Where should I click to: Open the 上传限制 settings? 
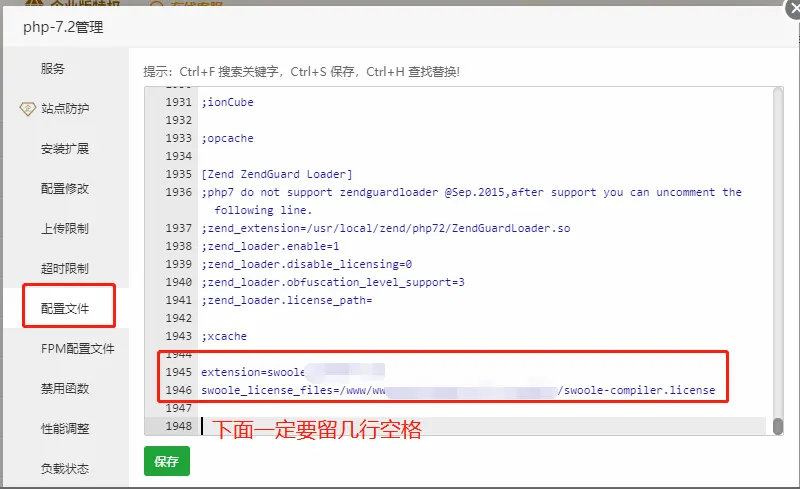65,229
